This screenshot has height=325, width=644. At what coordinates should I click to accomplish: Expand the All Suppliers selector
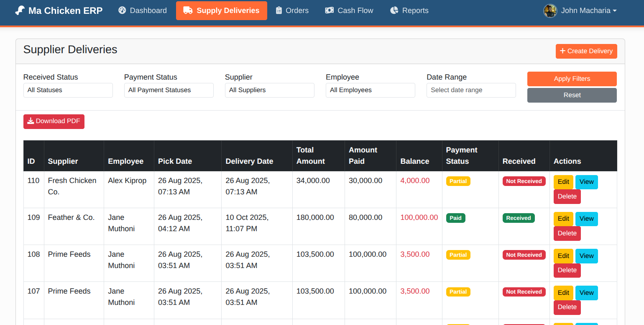pyautogui.click(x=269, y=90)
